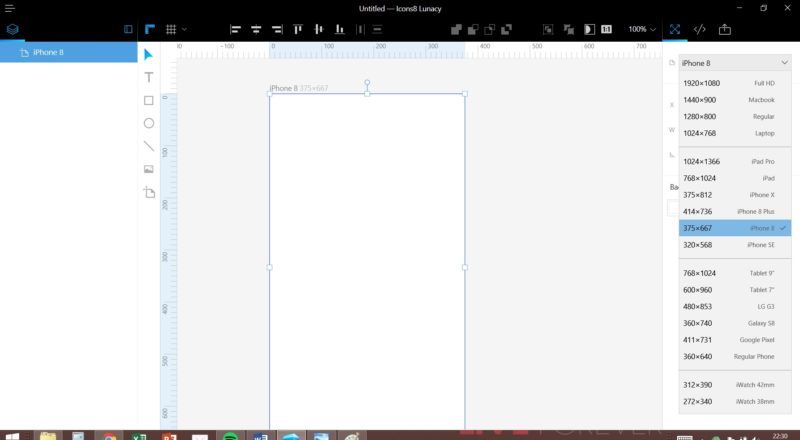800x440 pixels.
Task: Click the export share icon
Action: click(725, 29)
